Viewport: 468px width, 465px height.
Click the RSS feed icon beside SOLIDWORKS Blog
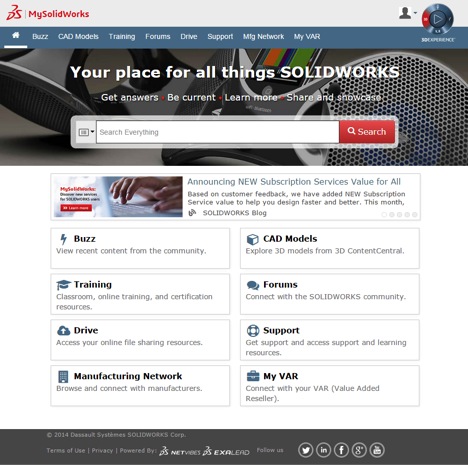tap(192, 213)
